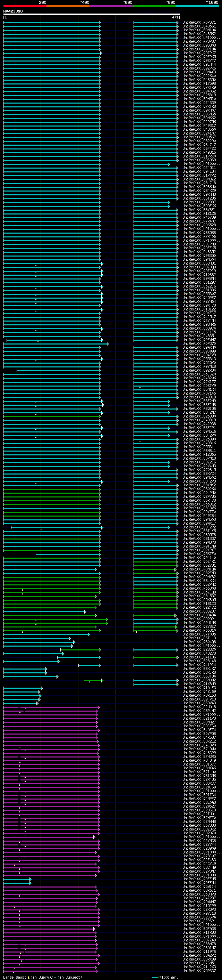The height and width of the screenshot is (980, 222).
Task: Select hit label UniRef100_Q9SM65
Action: (x=199, y=114)
